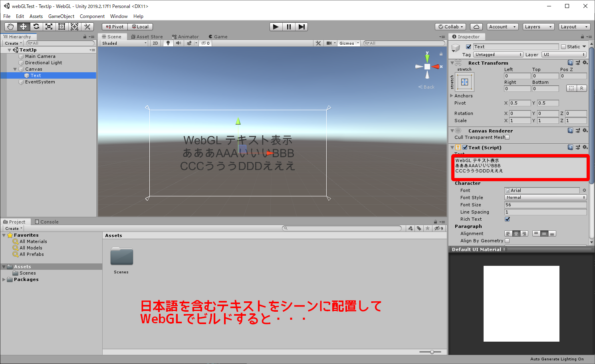Open scene component tools wrench icon
This screenshot has width=595, height=364.
click(x=318, y=43)
